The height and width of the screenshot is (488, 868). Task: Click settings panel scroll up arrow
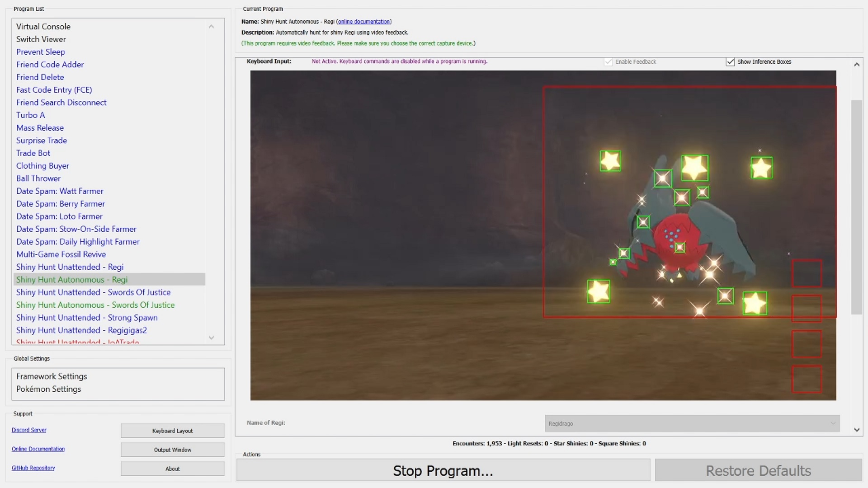856,65
